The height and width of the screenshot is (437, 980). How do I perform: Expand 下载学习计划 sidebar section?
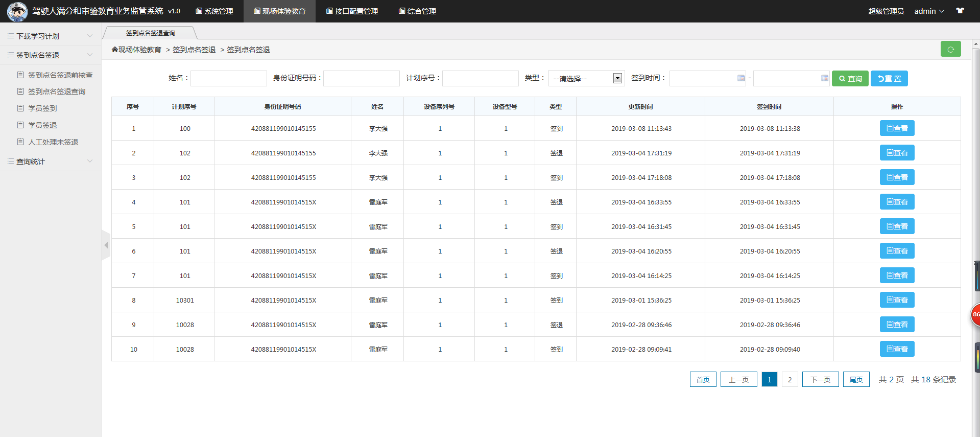[x=50, y=36]
